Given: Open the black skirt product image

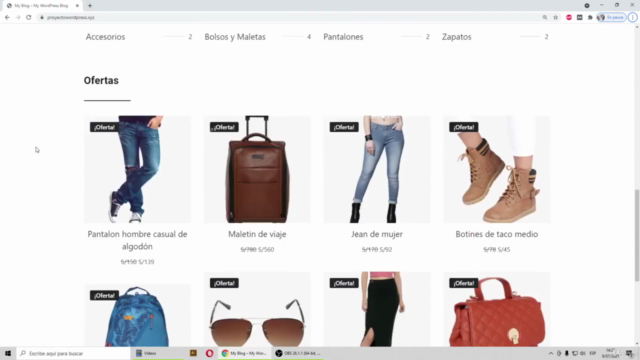Looking at the screenshot, I should [x=377, y=310].
